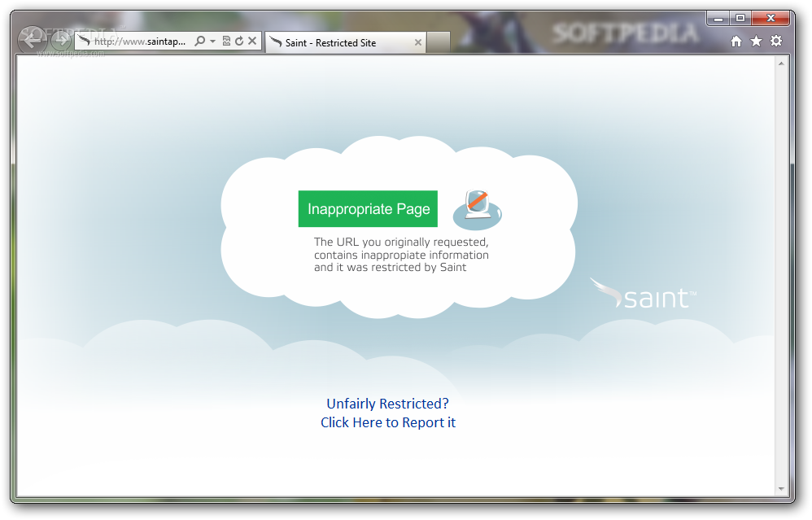This screenshot has height=520, width=812.
Task: Minimize the browser window
Action: [x=718, y=19]
